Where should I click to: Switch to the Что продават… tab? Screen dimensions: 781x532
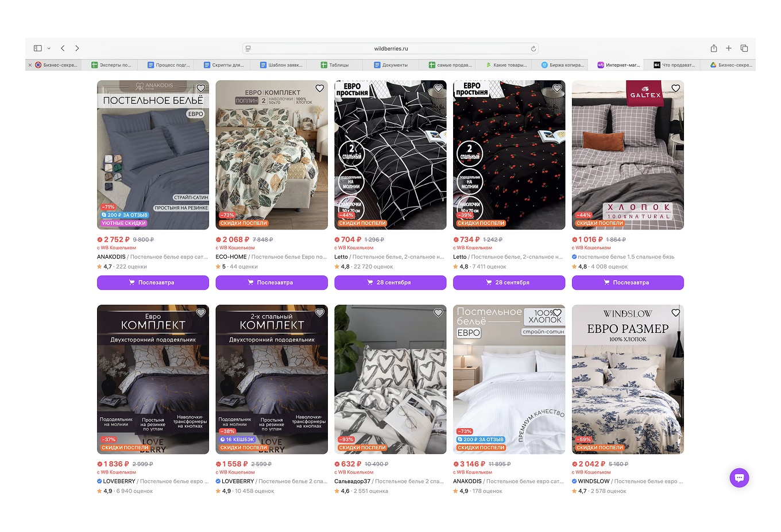pyautogui.click(x=672, y=65)
